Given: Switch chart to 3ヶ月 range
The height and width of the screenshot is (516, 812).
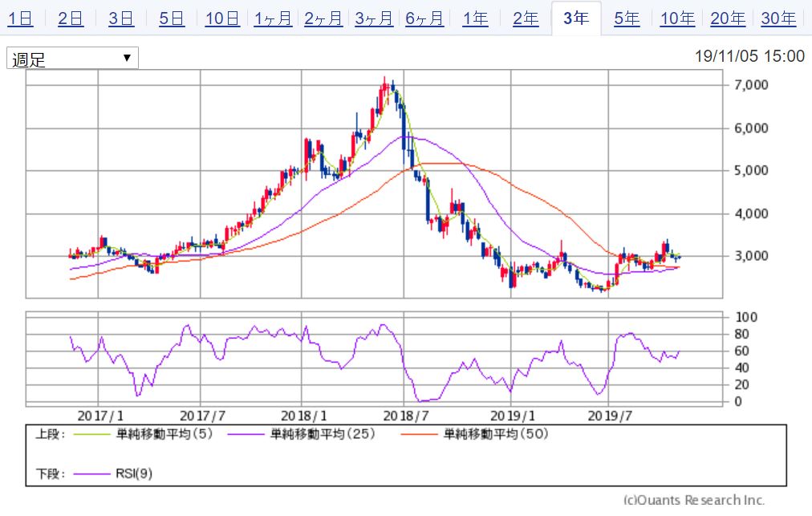Looking at the screenshot, I should (374, 18).
